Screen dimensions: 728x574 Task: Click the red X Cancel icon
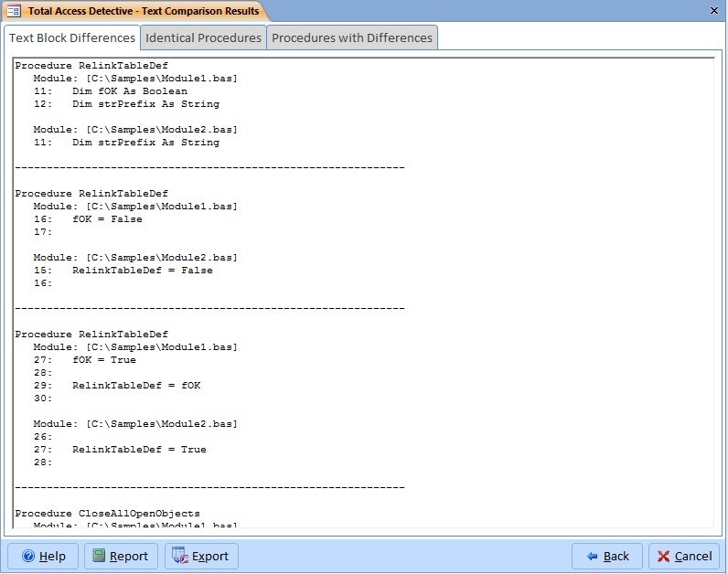[x=664, y=557]
